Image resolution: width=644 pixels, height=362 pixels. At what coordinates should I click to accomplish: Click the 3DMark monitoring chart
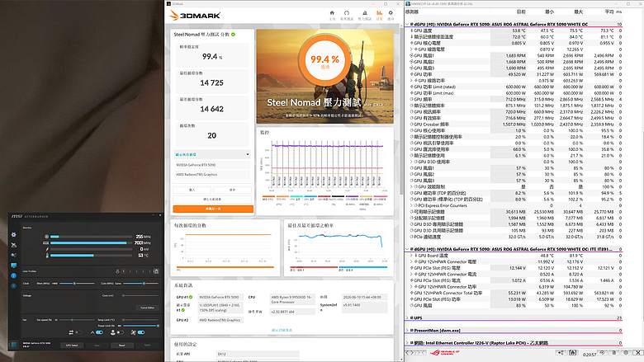326,167
